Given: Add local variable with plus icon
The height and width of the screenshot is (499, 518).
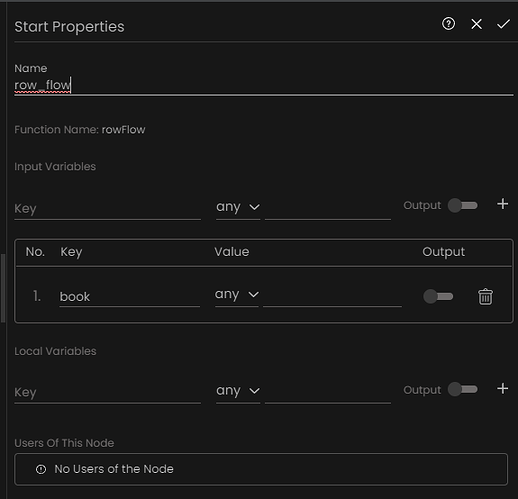Looking at the screenshot, I should [x=502, y=388].
